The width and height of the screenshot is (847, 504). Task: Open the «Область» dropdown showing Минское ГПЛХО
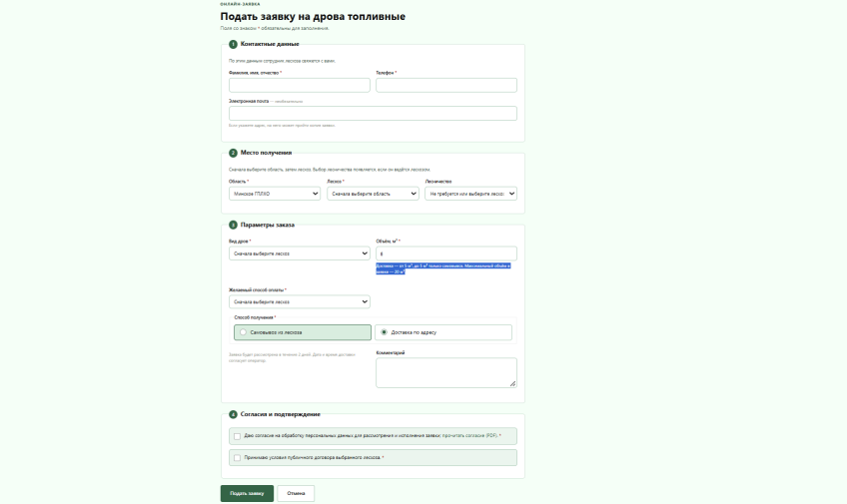275,194
